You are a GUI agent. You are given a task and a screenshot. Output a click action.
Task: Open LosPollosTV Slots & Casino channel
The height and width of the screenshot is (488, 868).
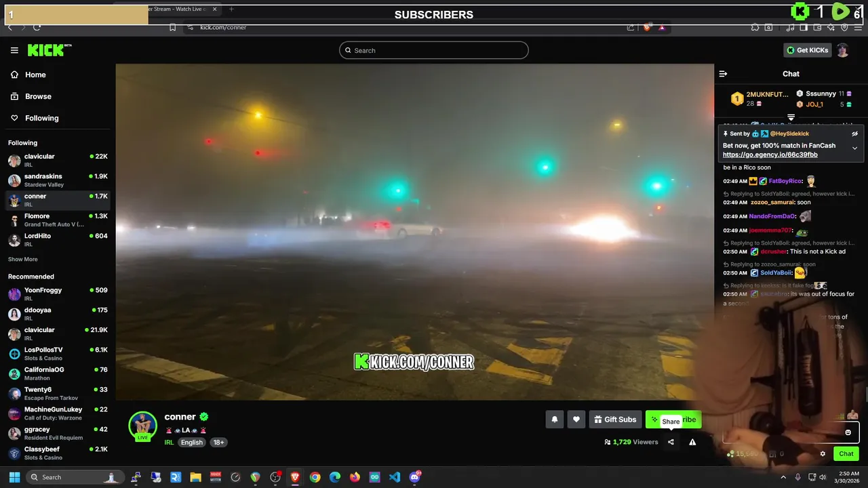[x=58, y=353]
